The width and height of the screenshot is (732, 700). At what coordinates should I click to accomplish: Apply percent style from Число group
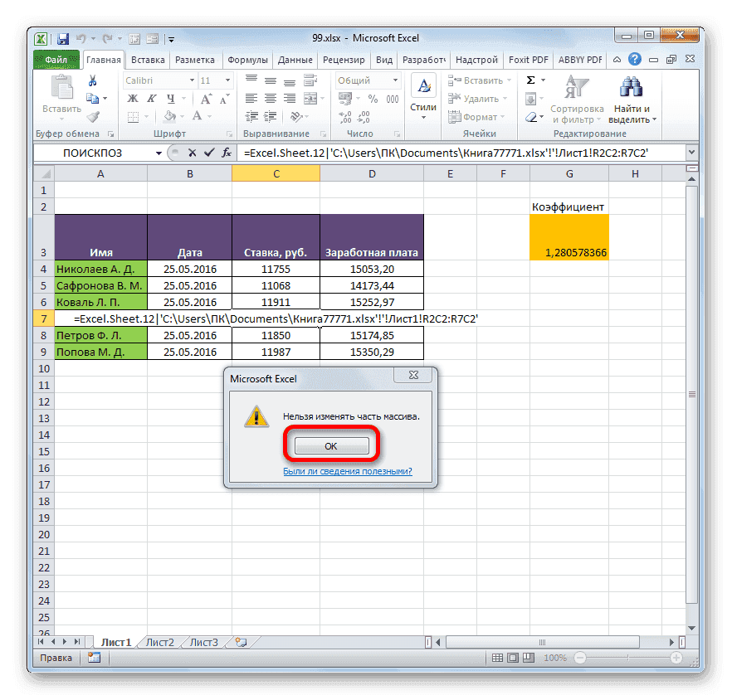point(373,99)
